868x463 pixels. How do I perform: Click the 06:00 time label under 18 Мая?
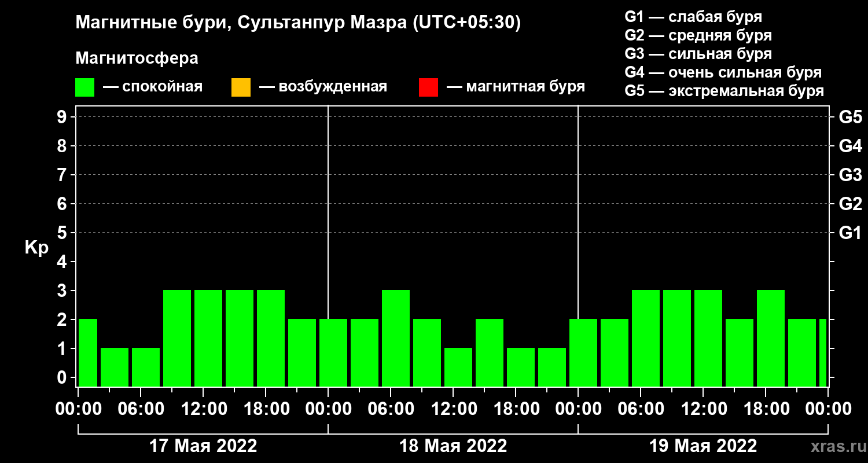click(x=391, y=409)
